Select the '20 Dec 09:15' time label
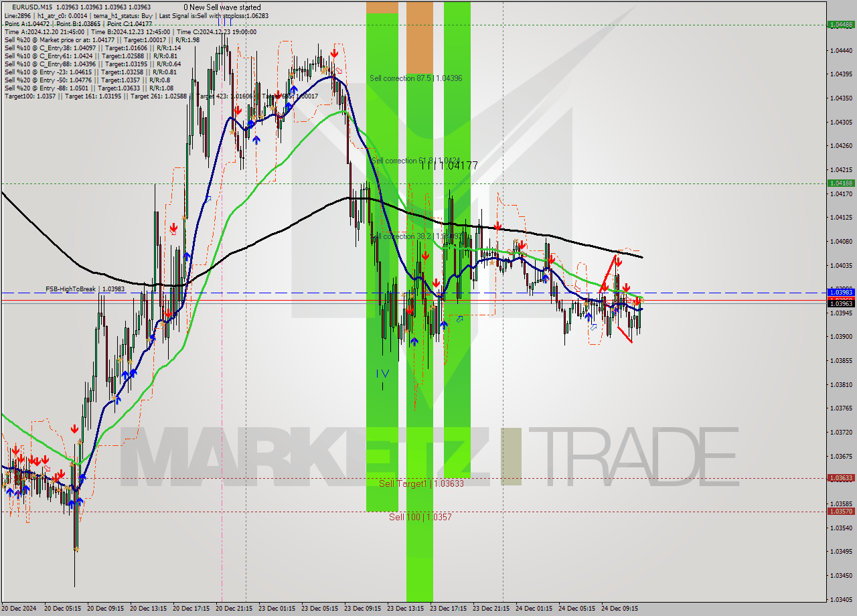The width and height of the screenshot is (857, 616). coord(105,609)
